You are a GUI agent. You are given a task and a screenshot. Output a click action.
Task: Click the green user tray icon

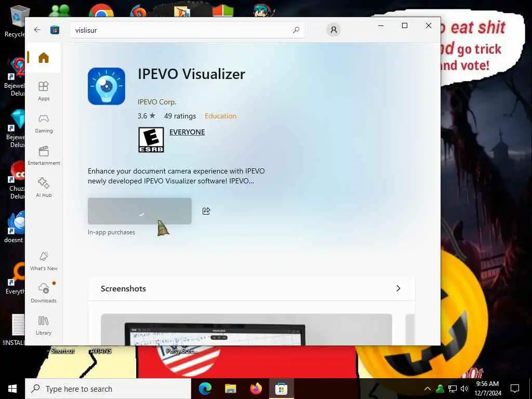click(440, 389)
